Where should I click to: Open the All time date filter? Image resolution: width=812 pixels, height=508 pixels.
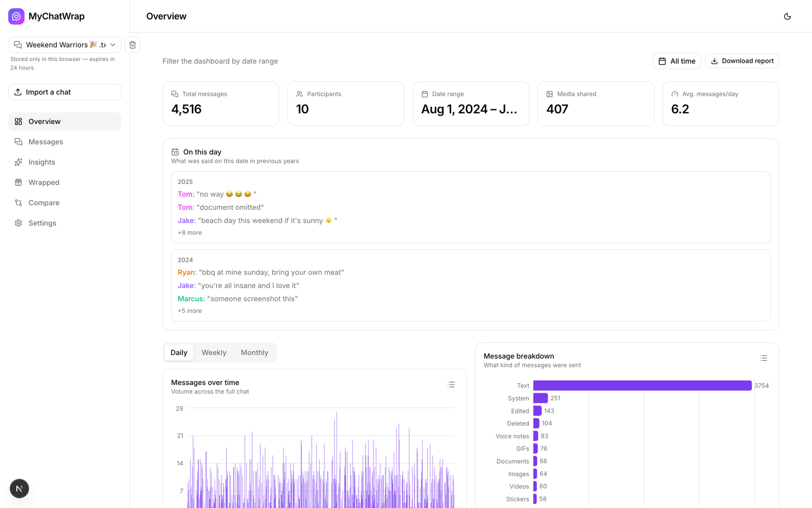tap(676, 61)
